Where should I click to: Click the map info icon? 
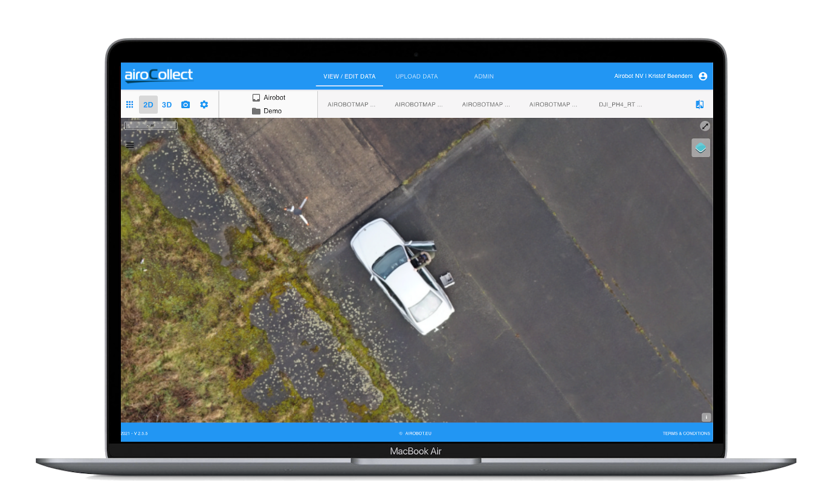[x=706, y=417]
